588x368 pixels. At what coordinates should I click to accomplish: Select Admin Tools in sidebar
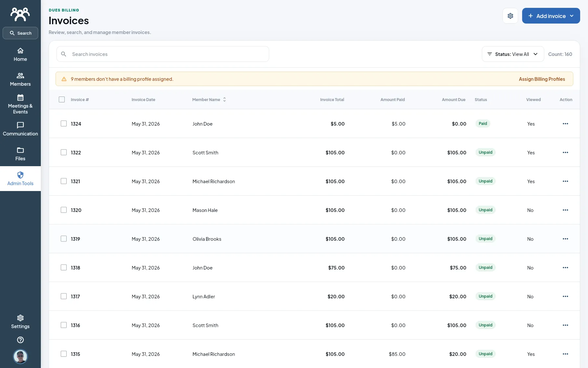click(20, 179)
